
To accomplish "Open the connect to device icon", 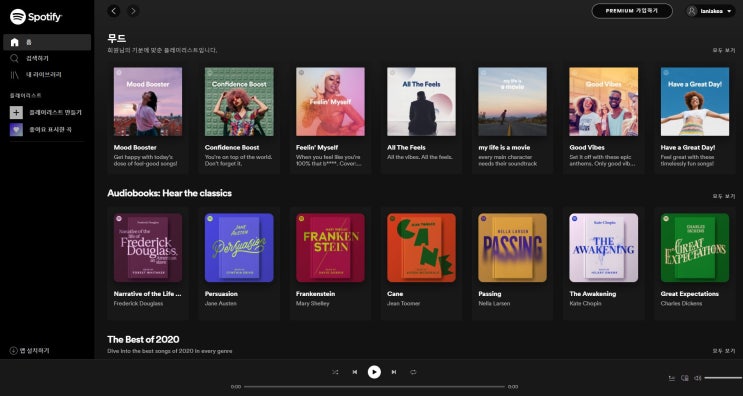I will (685, 378).
